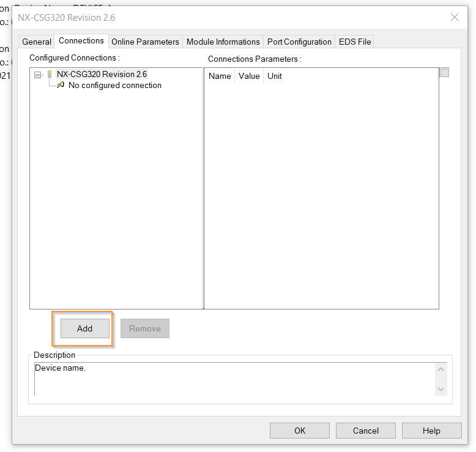
Task: Switch to Port Configuration tab
Action: [x=299, y=42]
